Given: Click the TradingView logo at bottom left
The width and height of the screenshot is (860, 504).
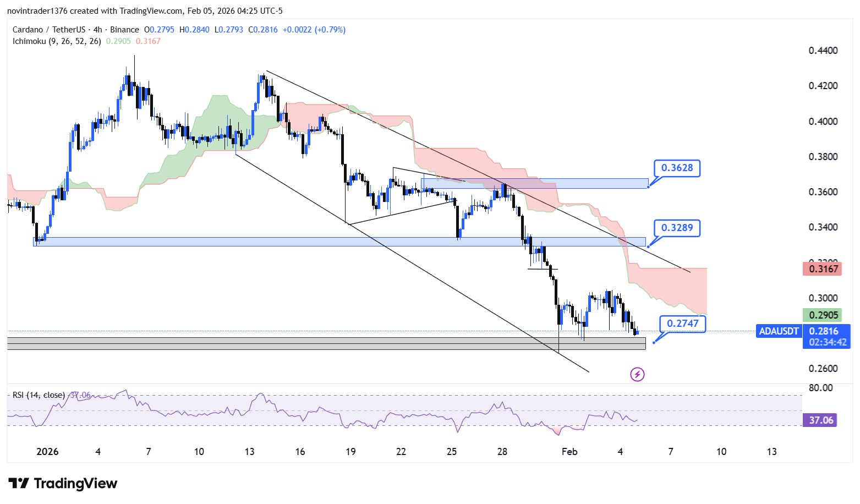Looking at the screenshot, I should click(x=63, y=484).
